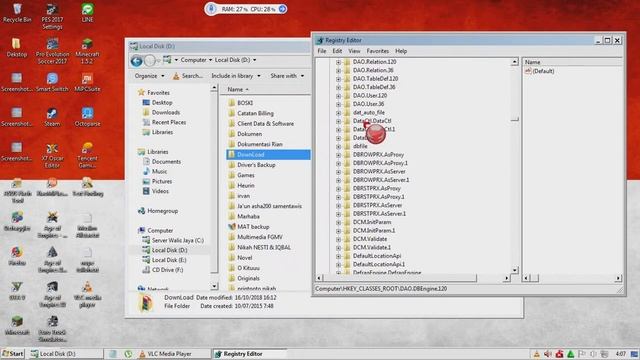Screen dimensions: 640x360
Task: Open the File menu in Registry Editor
Action: [322, 51]
